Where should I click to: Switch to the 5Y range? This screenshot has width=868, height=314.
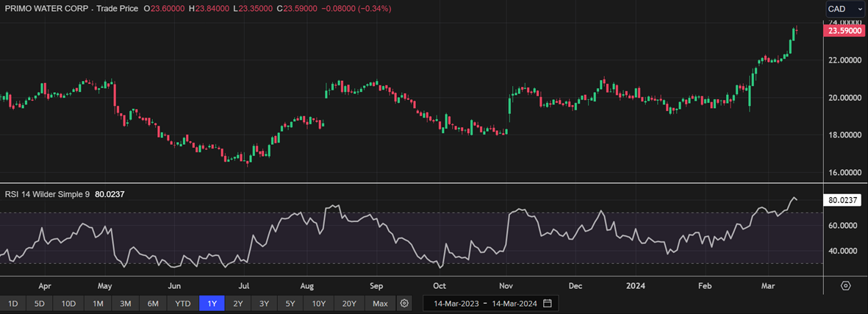pyautogui.click(x=290, y=304)
